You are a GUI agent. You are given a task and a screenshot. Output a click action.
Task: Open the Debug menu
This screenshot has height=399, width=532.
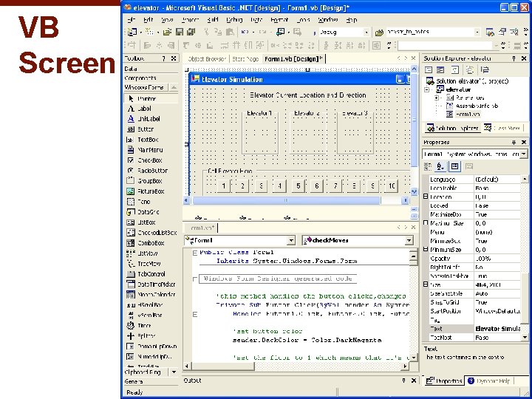pos(234,20)
